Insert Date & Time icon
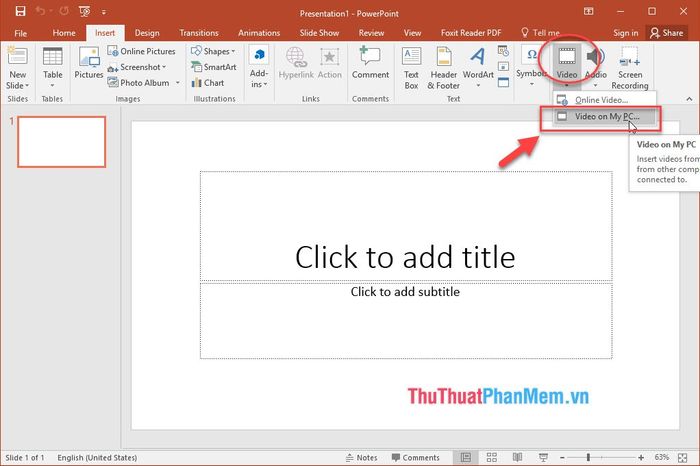700x466 pixels. pos(503,51)
